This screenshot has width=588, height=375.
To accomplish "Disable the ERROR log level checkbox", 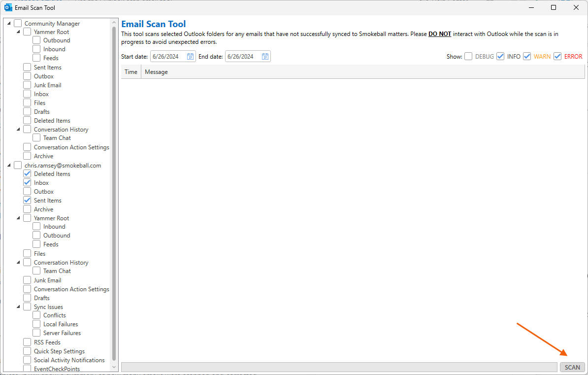I will tap(557, 56).
